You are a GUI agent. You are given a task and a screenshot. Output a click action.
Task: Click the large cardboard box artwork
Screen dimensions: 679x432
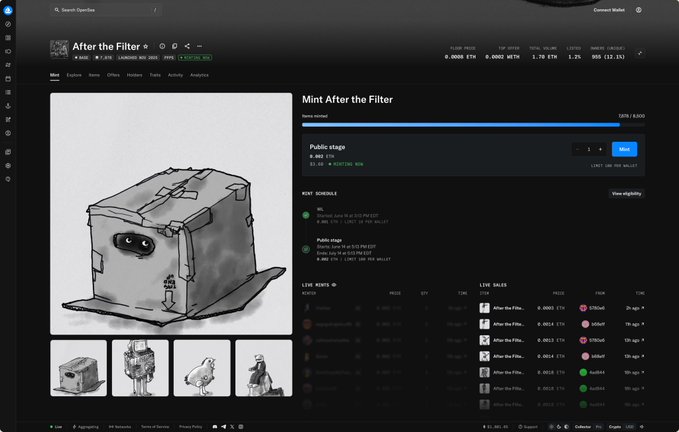[171, 214]
